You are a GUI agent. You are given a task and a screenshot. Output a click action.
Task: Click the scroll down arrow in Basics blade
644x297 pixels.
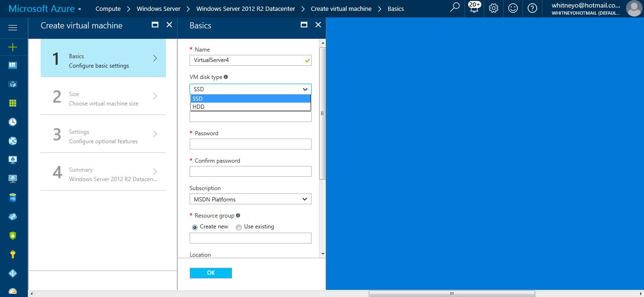tap(323, 254)
